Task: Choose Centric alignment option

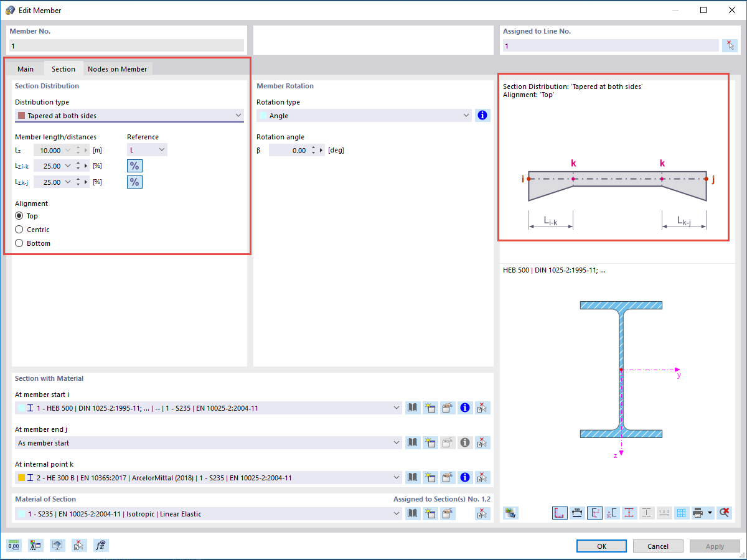Action: coord(19,230)
